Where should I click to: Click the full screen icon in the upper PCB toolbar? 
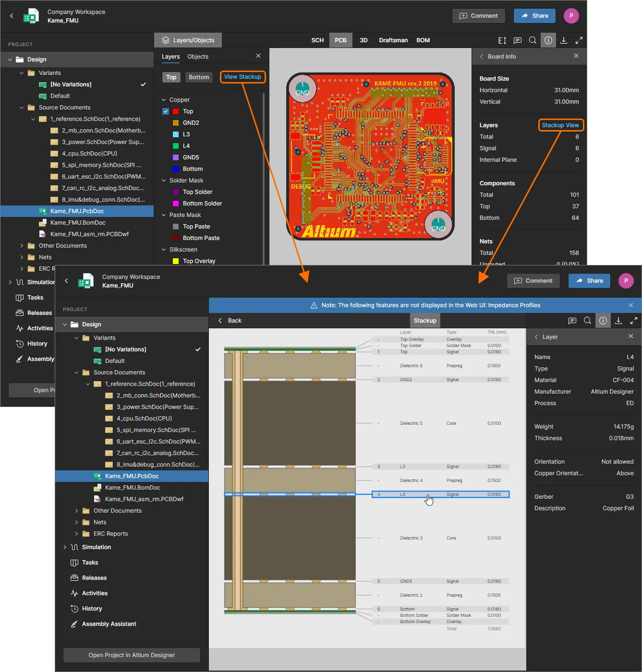(579, 40)
